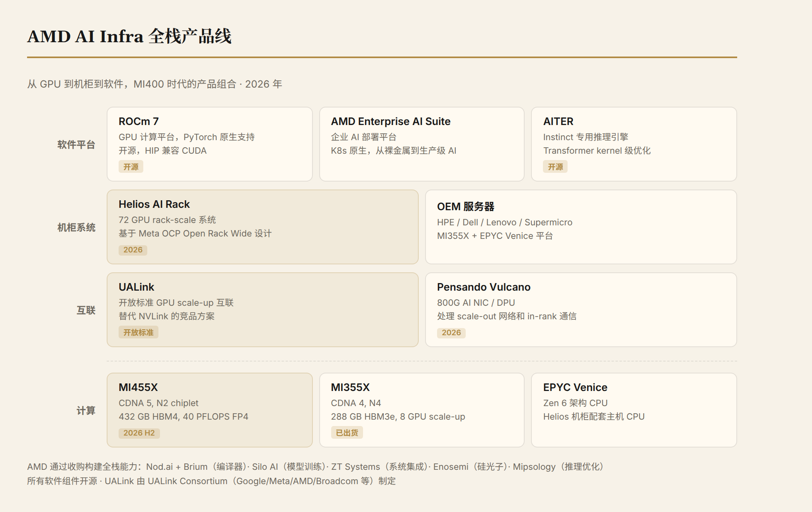Screen dimensions: 812x512
Task: Click text '开放标准 GPU scale-up 互联'
Action: 176,303
